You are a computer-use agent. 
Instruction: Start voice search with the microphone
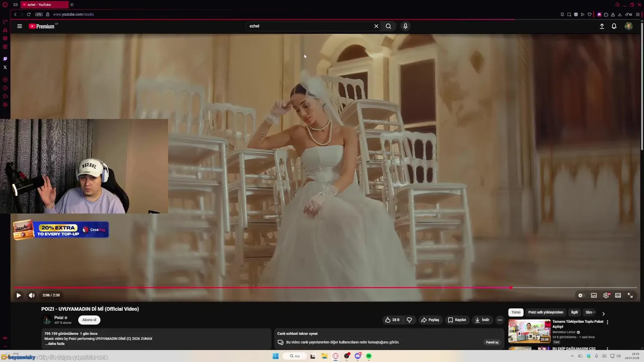coord(405,26)
